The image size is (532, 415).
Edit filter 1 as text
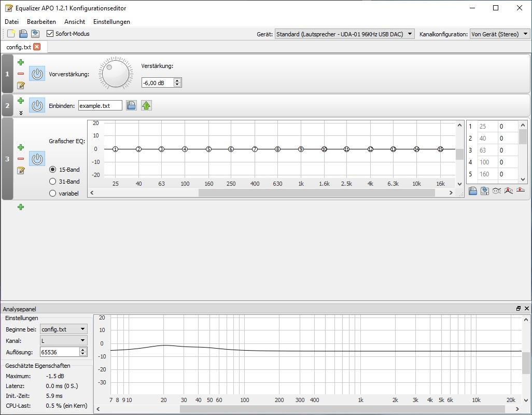click(x=21, y=85)
